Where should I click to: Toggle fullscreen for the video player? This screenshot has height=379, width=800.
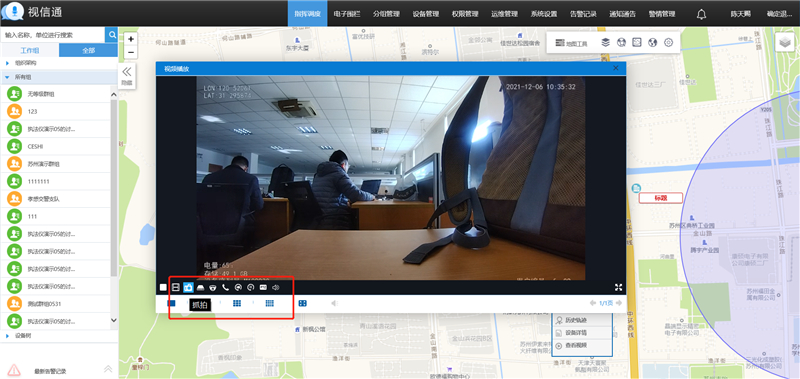tap(618, 288)
